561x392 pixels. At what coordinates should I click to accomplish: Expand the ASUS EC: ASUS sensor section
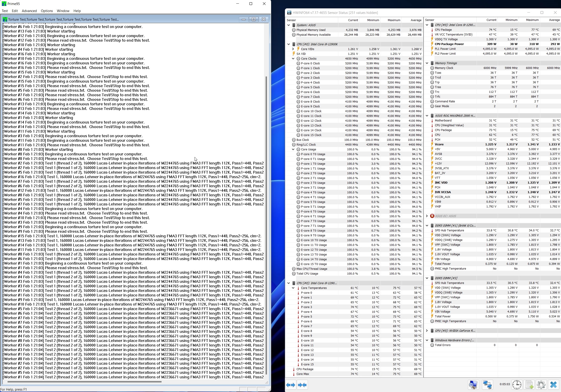(427, 216)
